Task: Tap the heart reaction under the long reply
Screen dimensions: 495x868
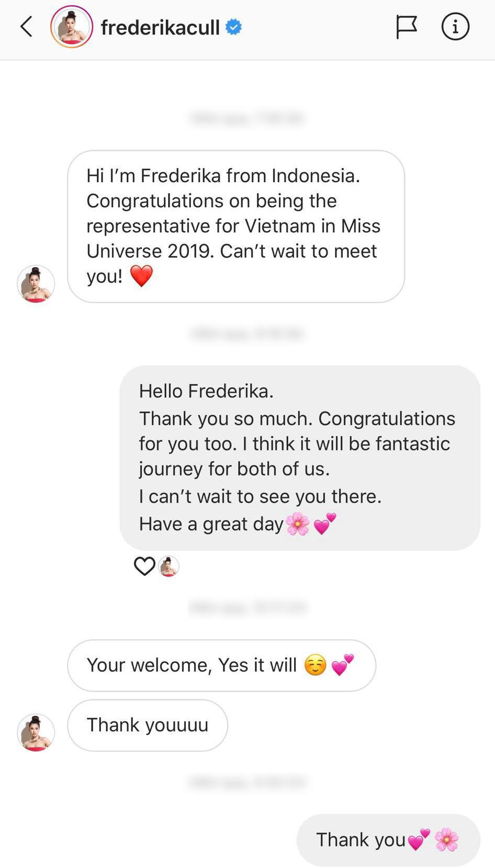Action: pyautogui.click(x=144, y=566)
